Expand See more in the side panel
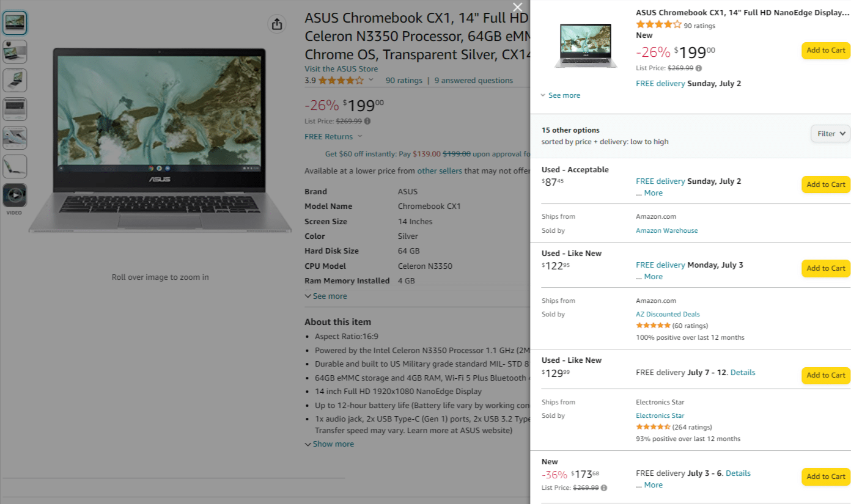Image resolution: width=851 pixels, height=504 pixels. 560,95
